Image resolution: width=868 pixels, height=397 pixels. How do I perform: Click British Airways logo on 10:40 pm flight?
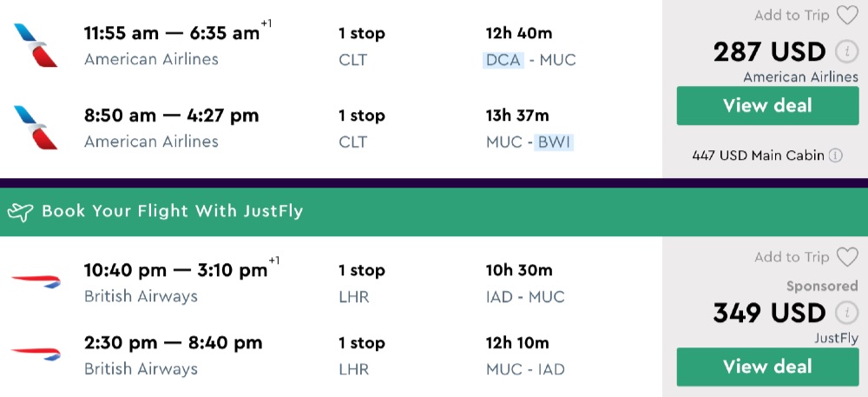[x=36, y=282]
